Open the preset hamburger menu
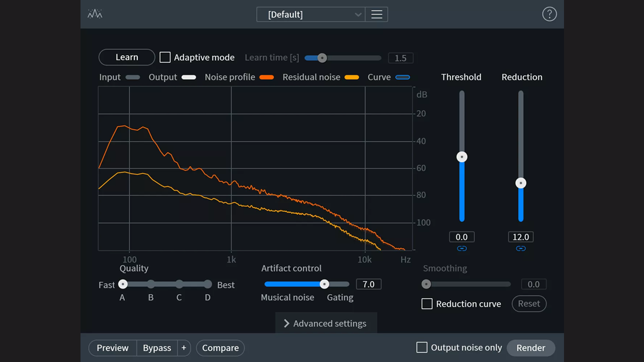644x362 pixels. click(x=376, y=14)
